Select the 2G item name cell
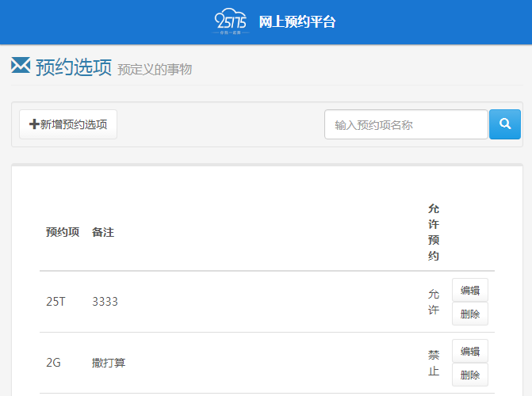 [53, 363]
